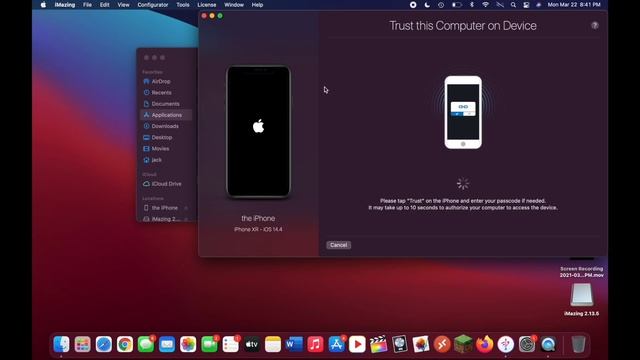Open the View menu

[123, 5]
